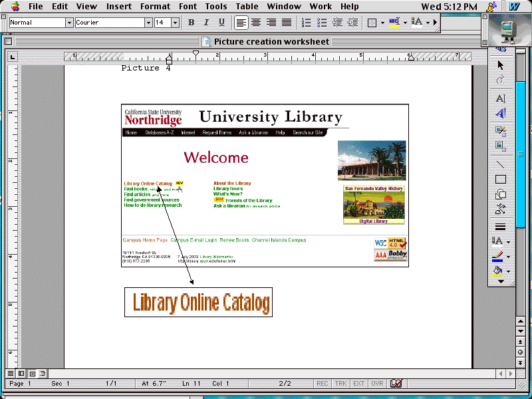Align text right
The height and width of the screenshot is (399, 532).
(271, 23)
